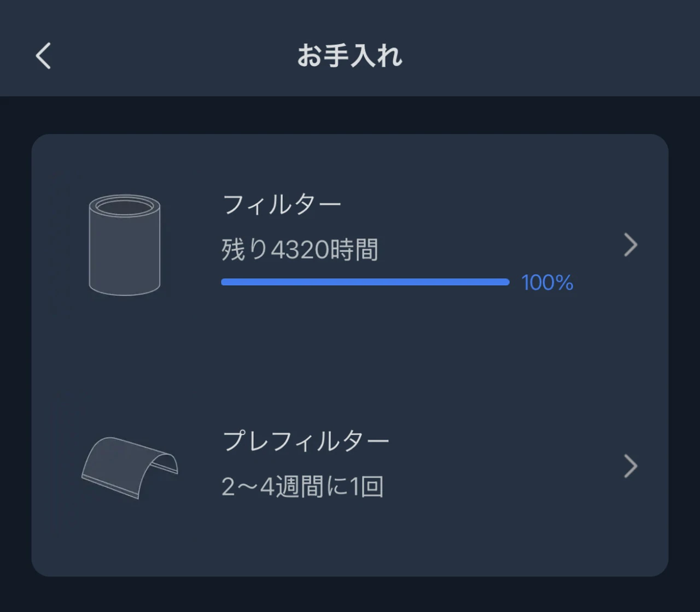Image resolution: width=700 pixels, height=612 pixels.
Task: Click the 残り4320時間 remaining time text
Action: 300,250
